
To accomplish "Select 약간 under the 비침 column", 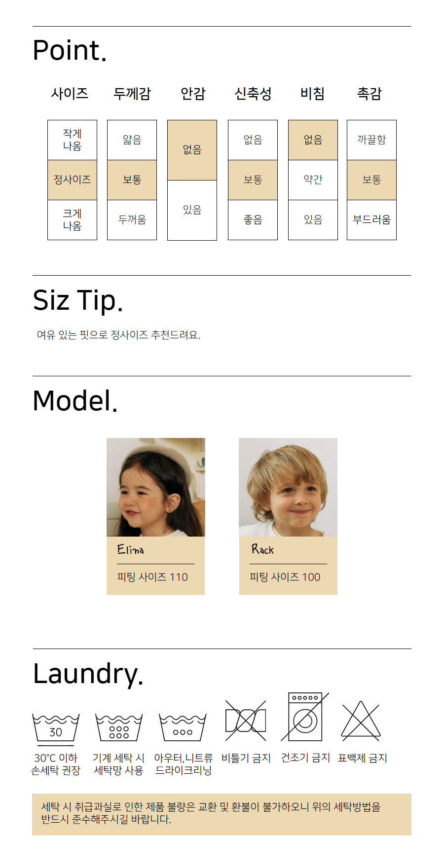I will pos(313,180).
